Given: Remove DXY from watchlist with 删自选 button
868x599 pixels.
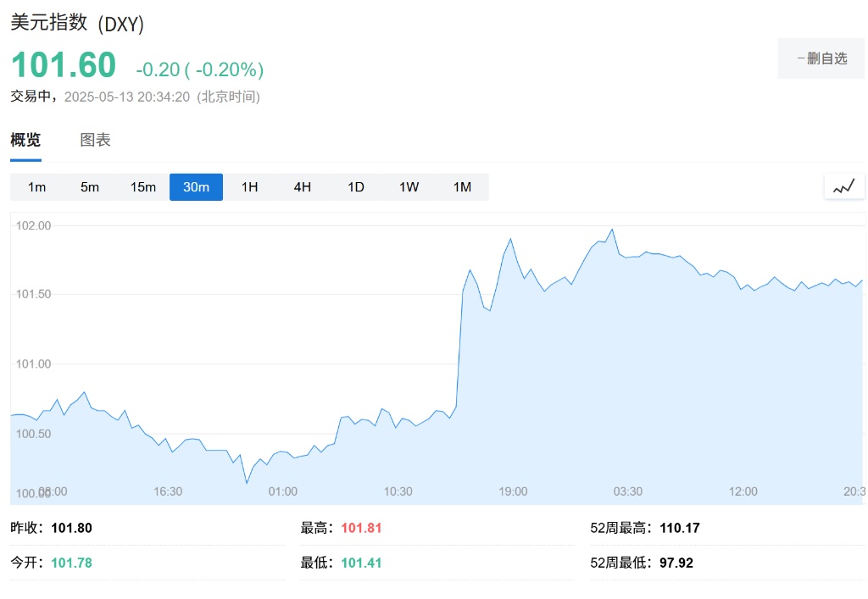Looking at the screenshot, I should pos(821,58).
